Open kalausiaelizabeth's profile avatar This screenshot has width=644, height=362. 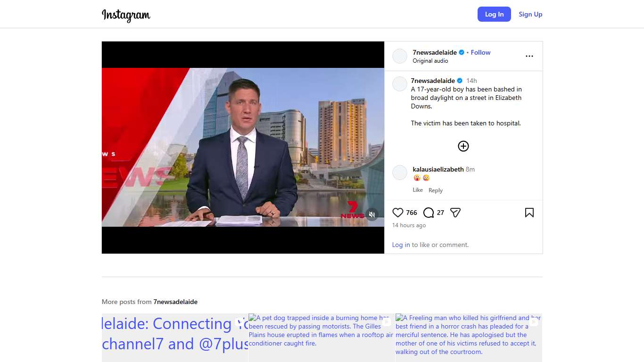tap(400, 173)
